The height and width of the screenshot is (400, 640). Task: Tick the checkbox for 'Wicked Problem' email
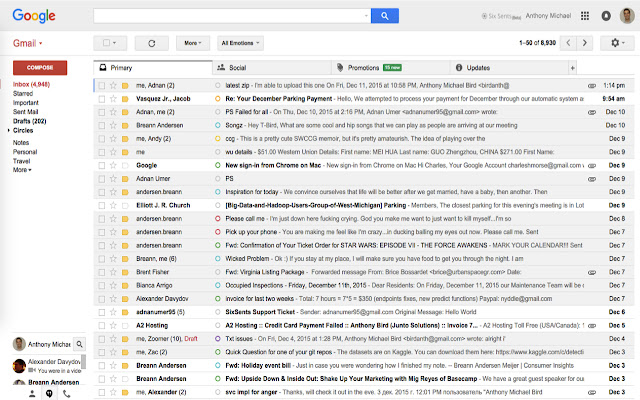pos(102,259)
